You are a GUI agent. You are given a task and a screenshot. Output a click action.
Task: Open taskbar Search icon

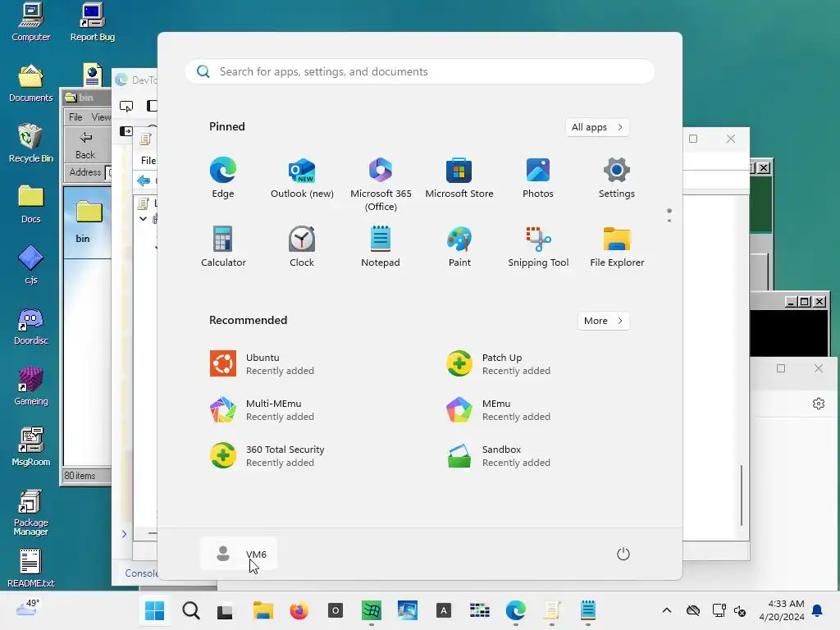coord(190,610)
